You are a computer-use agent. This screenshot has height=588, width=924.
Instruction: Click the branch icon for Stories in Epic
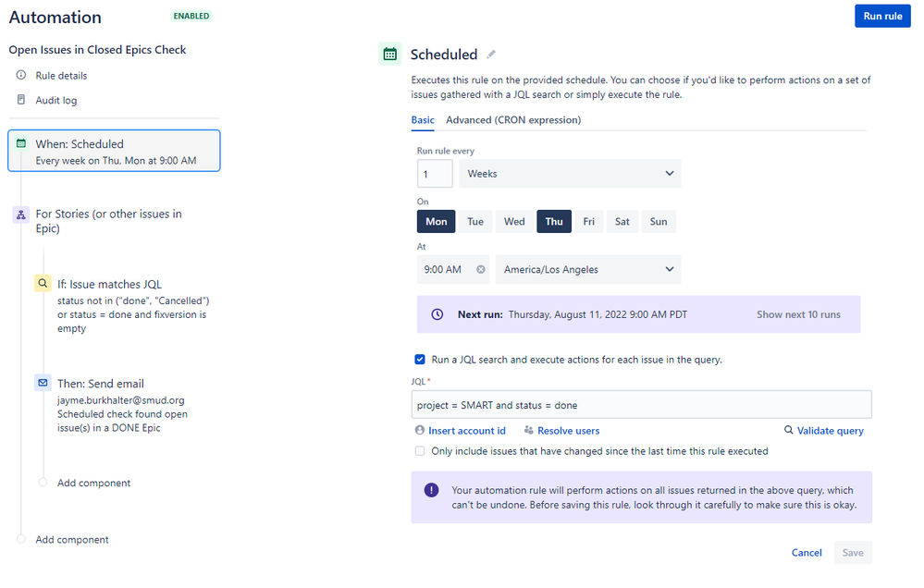click(21, 214)
